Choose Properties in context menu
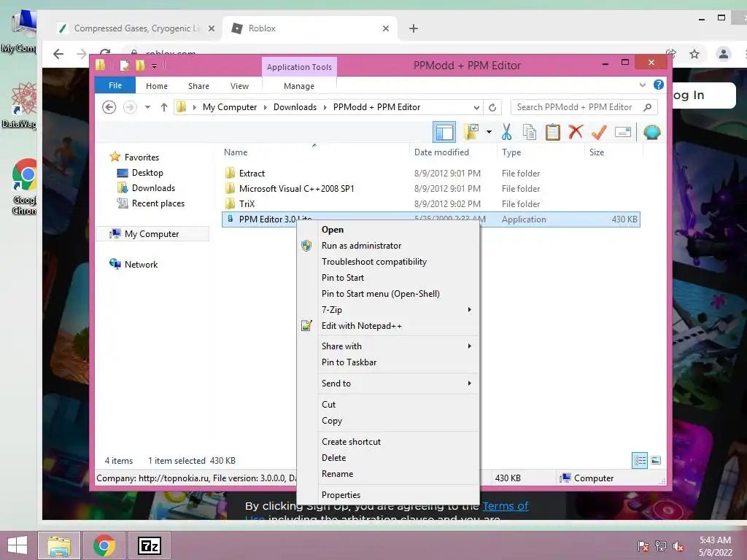Viewport: 747px width, 560px height. tap(388, 495)
